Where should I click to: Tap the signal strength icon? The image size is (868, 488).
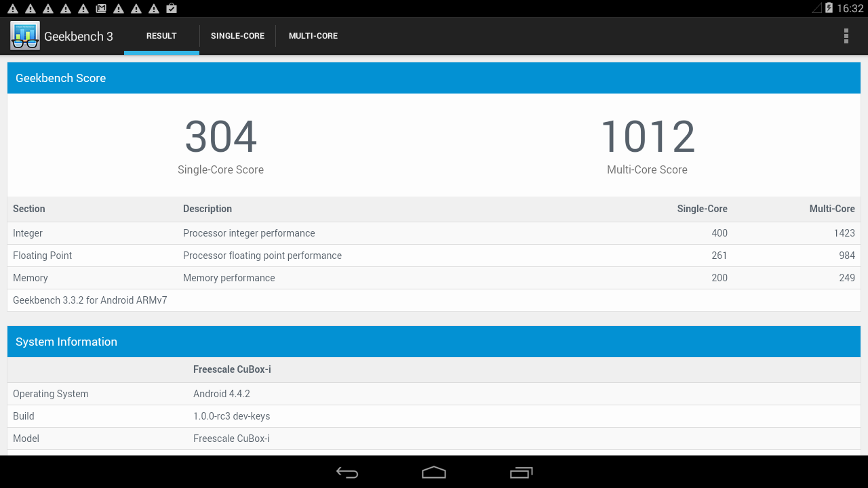click(x=816, y=8)
